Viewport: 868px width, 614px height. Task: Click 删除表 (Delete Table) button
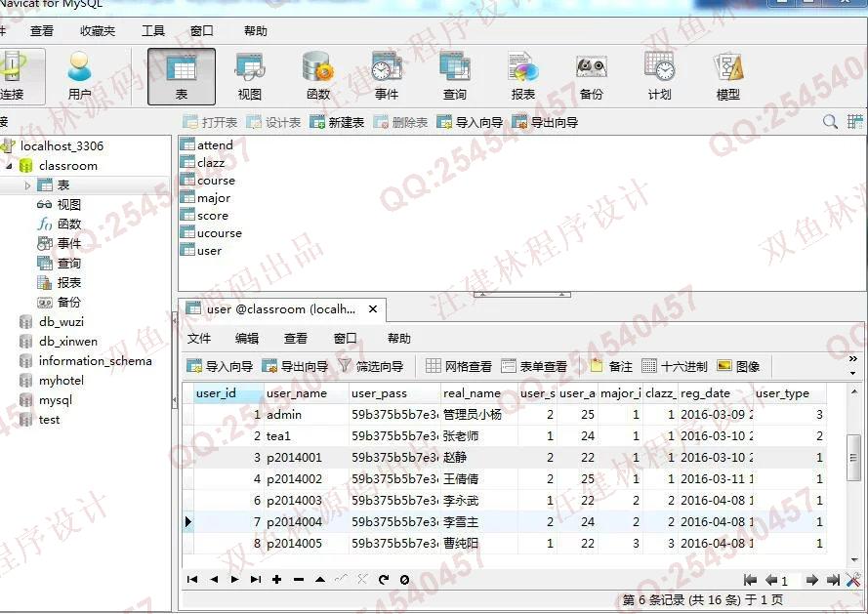coord(400,122)
